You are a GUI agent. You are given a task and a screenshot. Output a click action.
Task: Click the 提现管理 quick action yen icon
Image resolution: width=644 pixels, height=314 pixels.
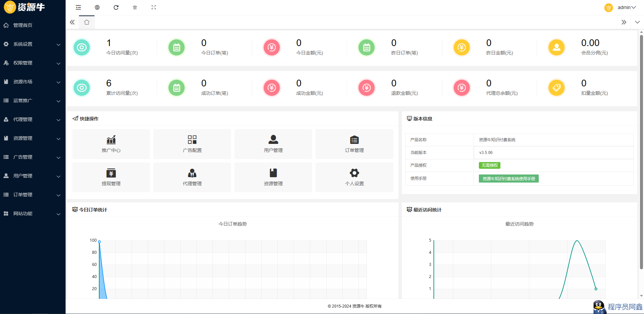click(111, 173)
